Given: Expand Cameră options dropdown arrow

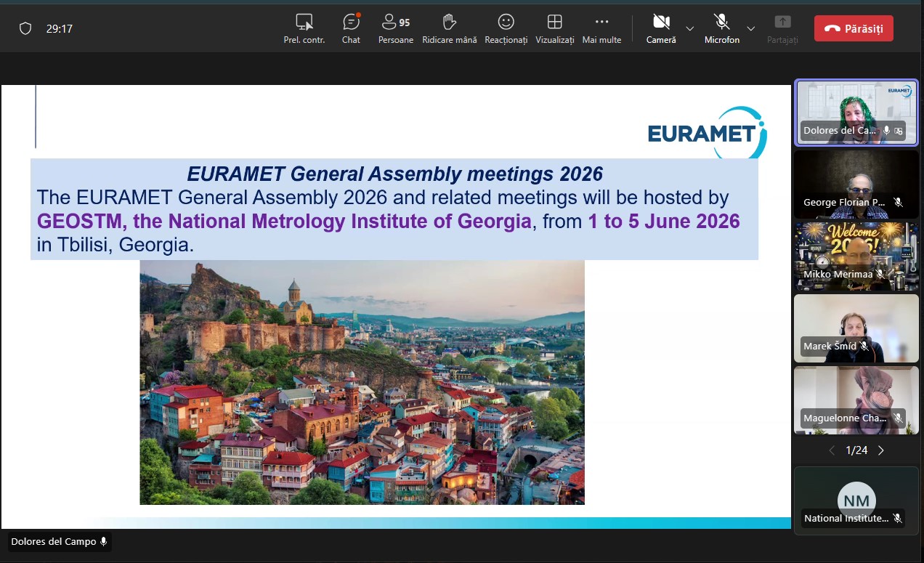Looking at the screenshot, I should click(690, 29).
